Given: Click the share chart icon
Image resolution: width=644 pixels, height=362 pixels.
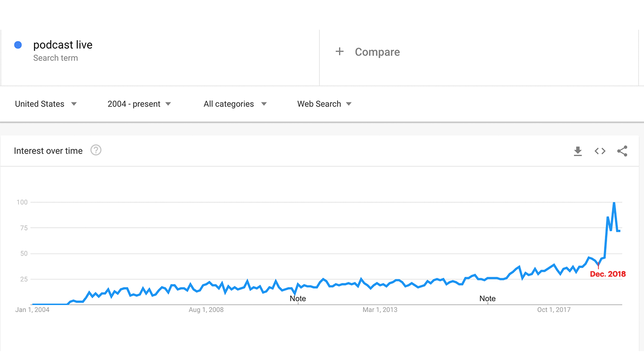Looking at the screenshot, I should pyautogui.click(x=622, y=151).
